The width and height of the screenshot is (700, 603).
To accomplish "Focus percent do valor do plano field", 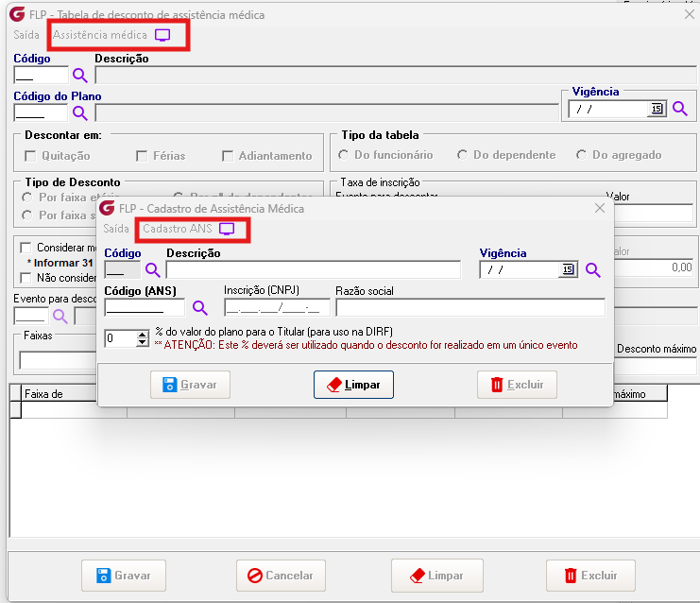I will point(121,338).
